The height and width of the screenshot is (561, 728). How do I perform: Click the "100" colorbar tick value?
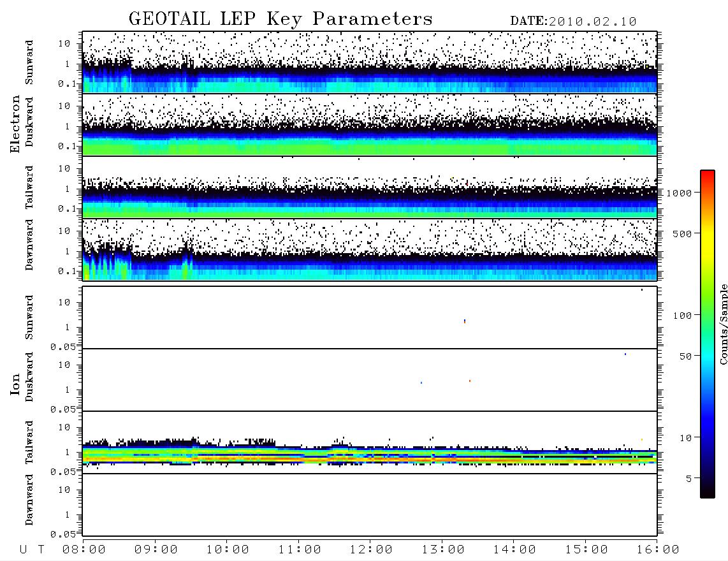[682, 316]
